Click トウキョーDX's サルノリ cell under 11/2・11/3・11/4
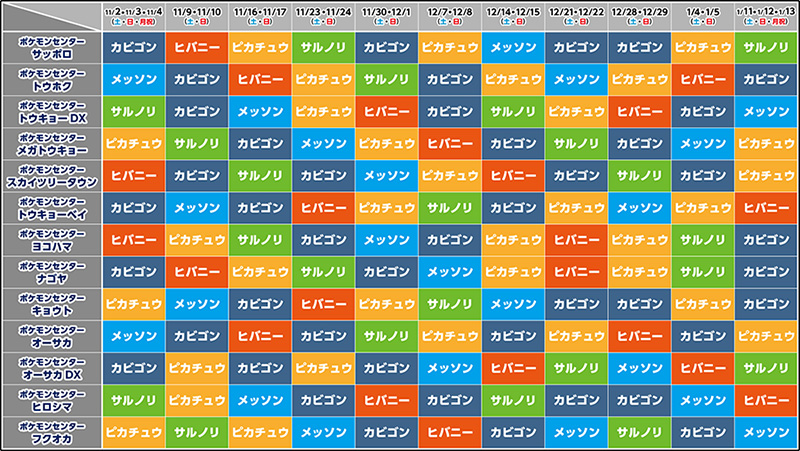The height and width of the screenshot is (451, 800). (x=134, y=112)
